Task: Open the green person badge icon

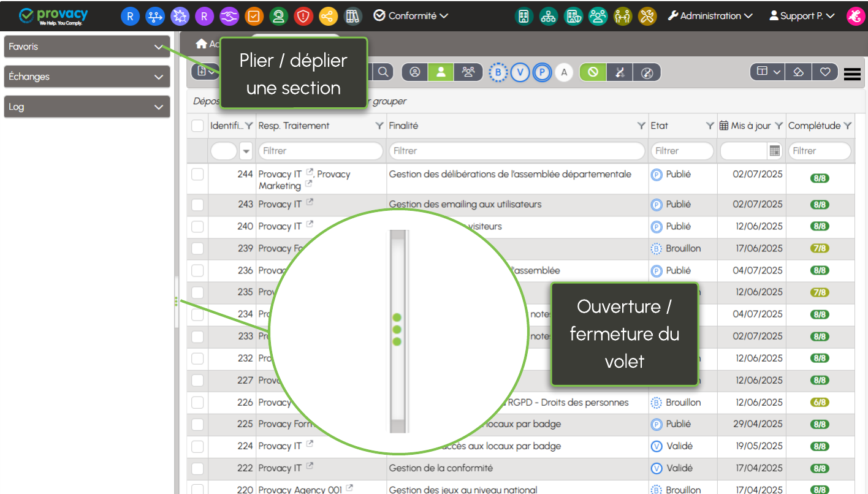Action: coord(278,16)
